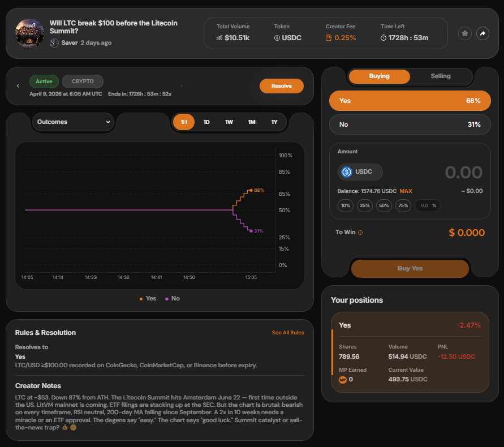
Task: Click the MAX balance link
Action: [x=406, y=191]
